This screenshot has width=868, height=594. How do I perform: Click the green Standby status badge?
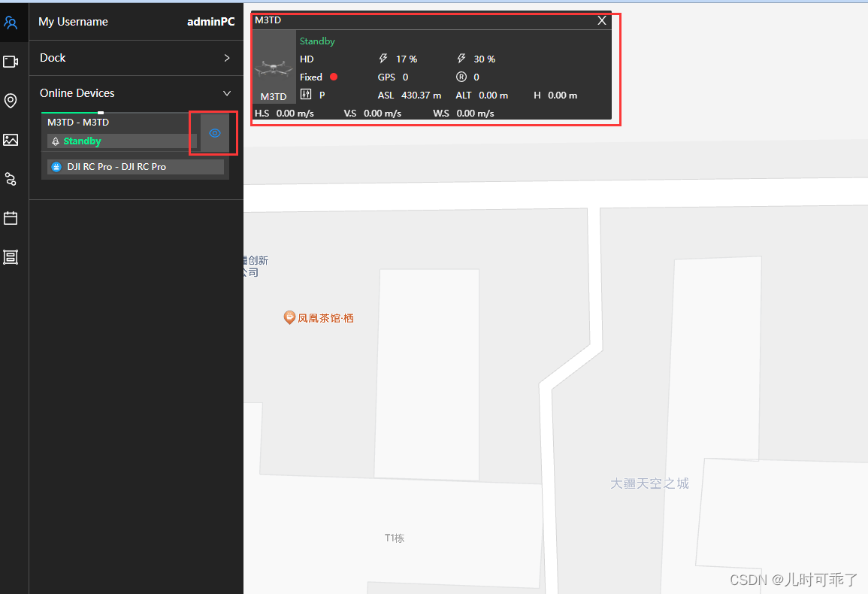pyautogui.click(x=122, y=141)
